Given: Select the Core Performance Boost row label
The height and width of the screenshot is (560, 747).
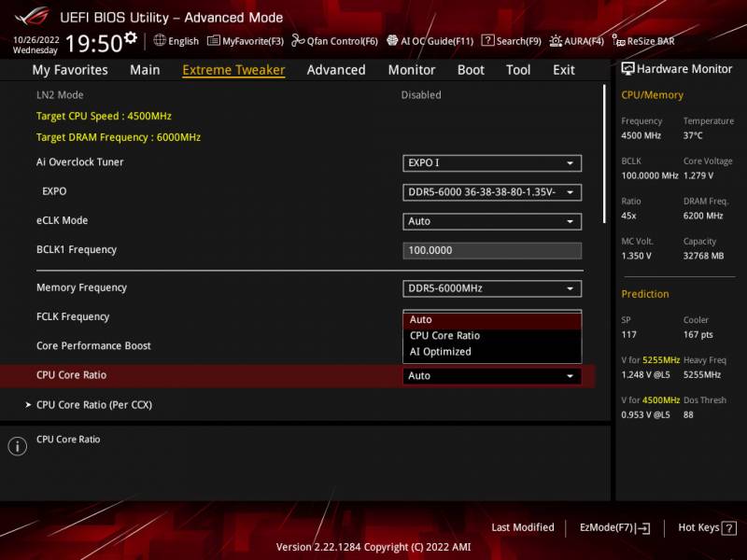Looking at the screenshot, I should point(93,345).
